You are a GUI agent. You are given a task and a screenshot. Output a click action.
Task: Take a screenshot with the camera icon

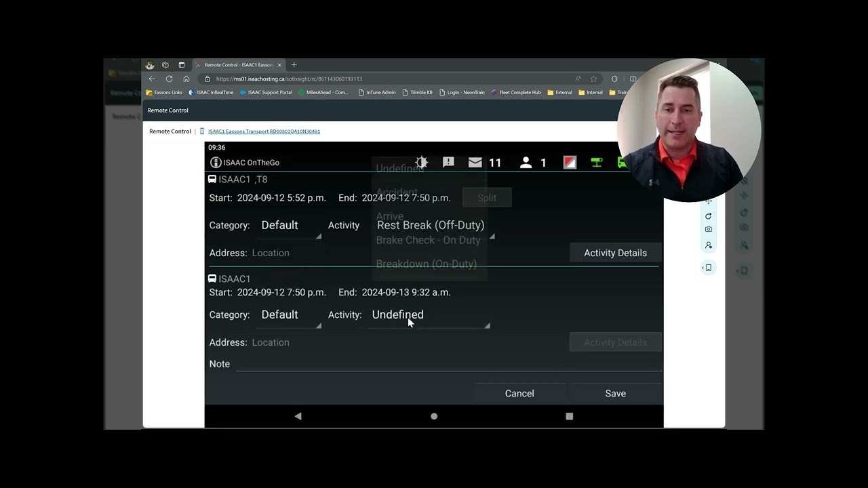tap(708, 229)
